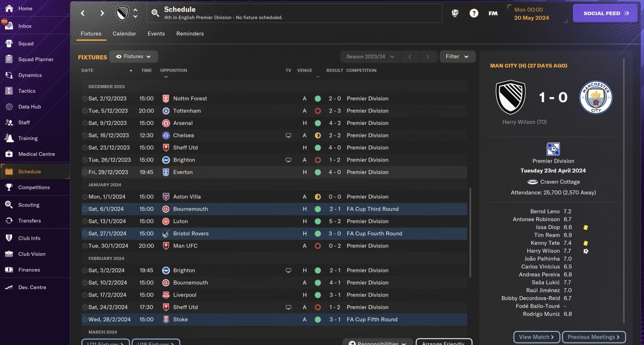The height and width of the screenshot is (345, 644).
Task: Go back with the left arrow
Action: coord(83,14)
